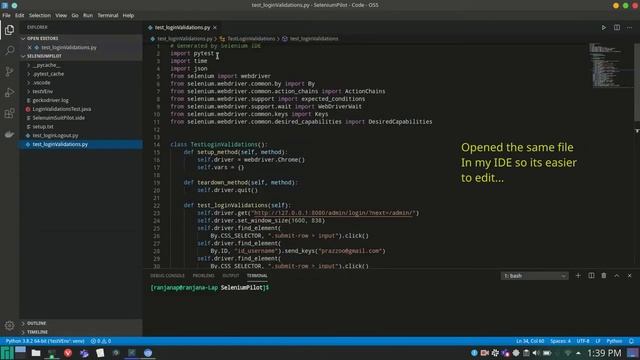This screenshot has height=360, width=640.
Task: Open the Manjaro start menu on the taskbar
Action: point(7,353)
